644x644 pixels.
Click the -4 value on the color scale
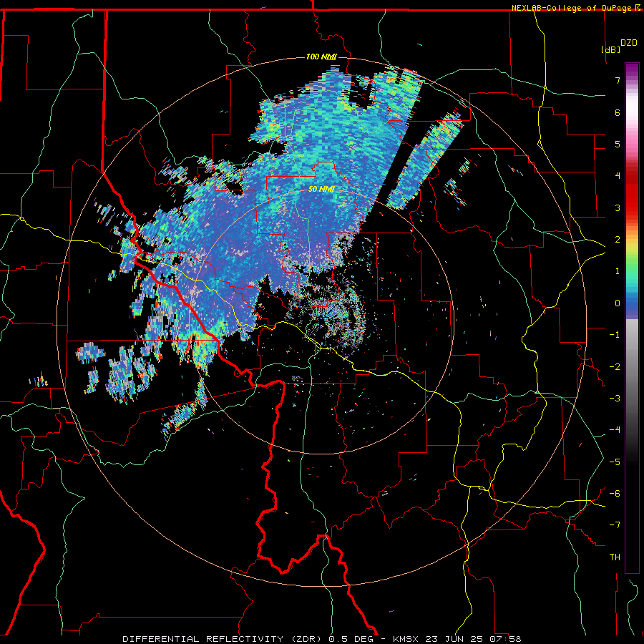615,430
